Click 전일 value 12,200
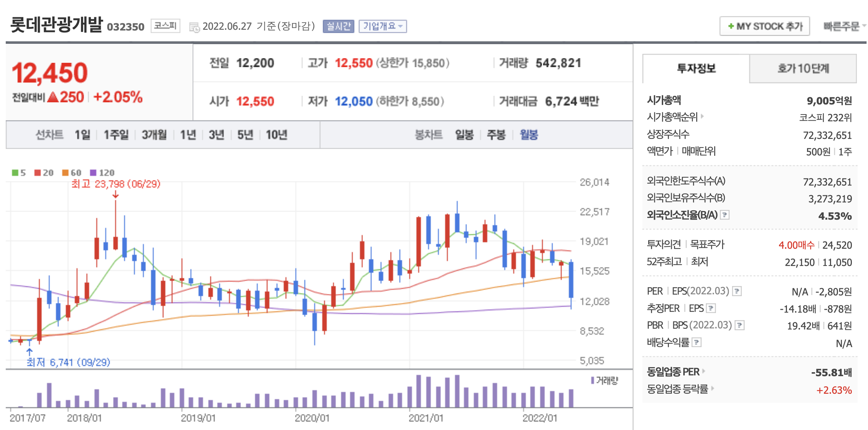868x430 pixels. pyautogui.click(x=255, y=63)
